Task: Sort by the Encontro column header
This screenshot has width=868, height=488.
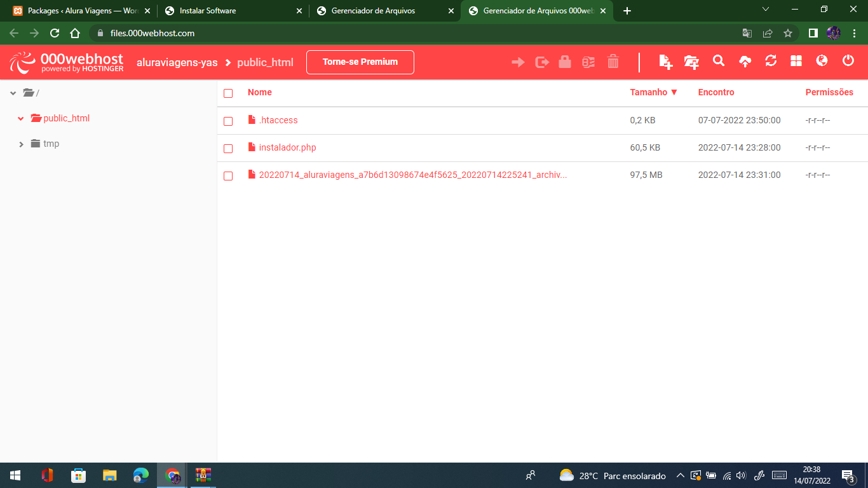Action: [x=716, y=92]
